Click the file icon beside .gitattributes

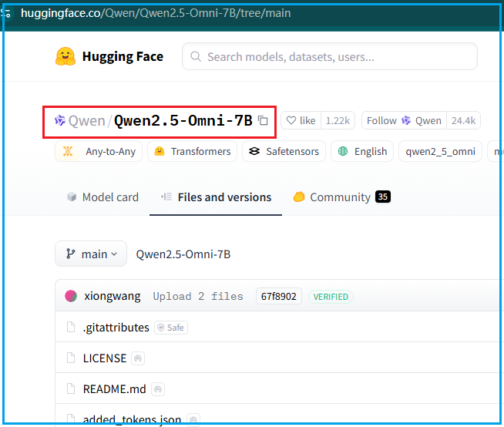(x=71, y=328)
